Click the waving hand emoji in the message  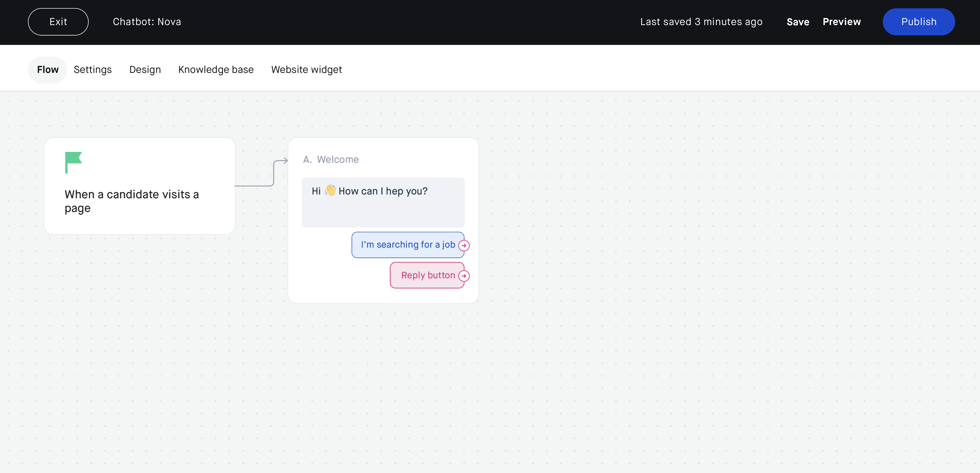click(x=330, y=190)
